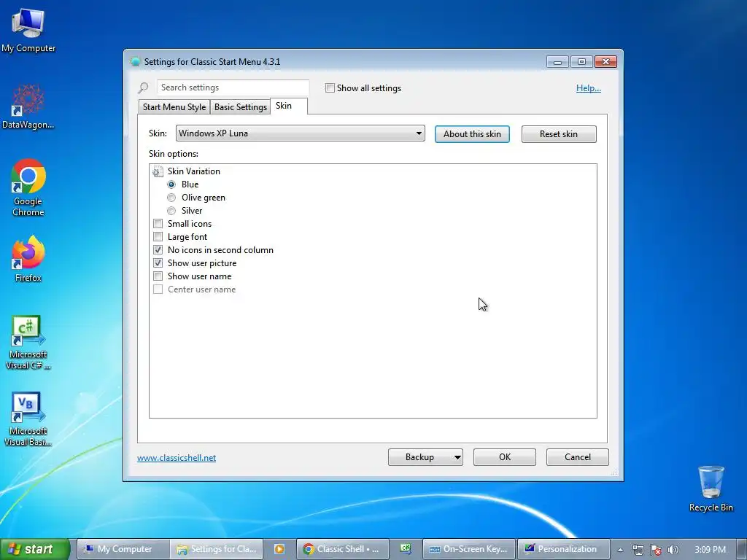Enable the Large font option
Screen dimensions: 747x560
click(x=158, y=237)
